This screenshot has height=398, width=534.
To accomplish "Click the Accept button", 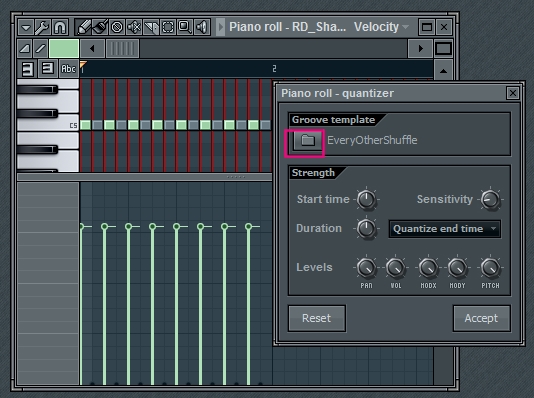I will (481, 318).
